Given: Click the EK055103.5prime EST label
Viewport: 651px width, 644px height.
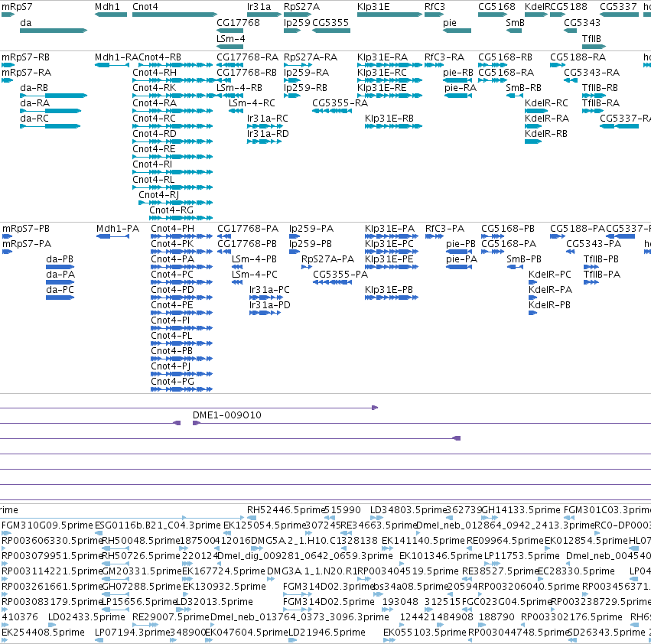Looking at the screenshot, I should [425, 633].
